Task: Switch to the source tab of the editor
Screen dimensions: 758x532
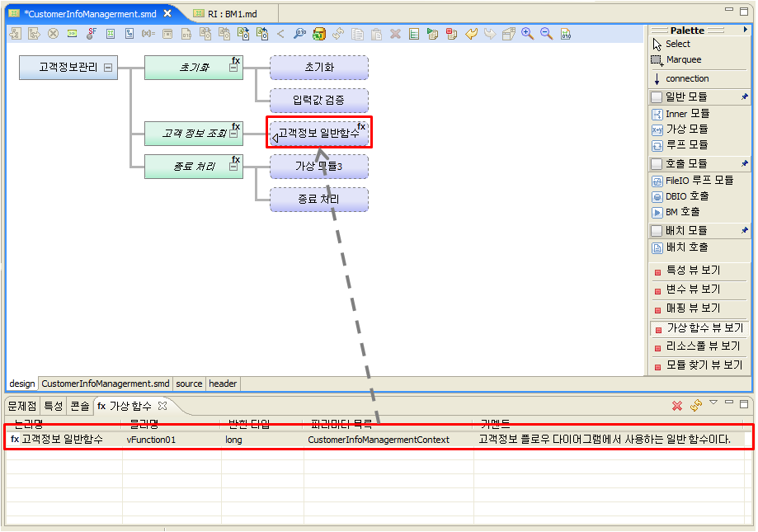Action: point(188,384)
